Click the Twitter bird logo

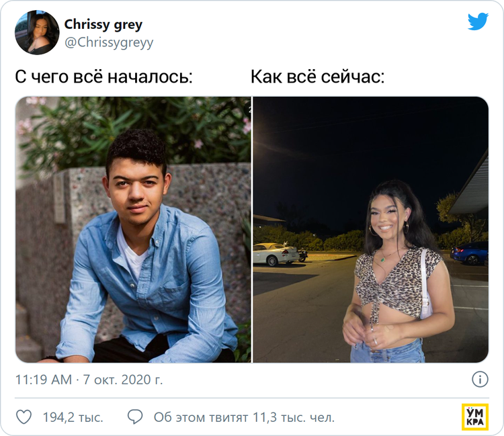click(478, 21)
